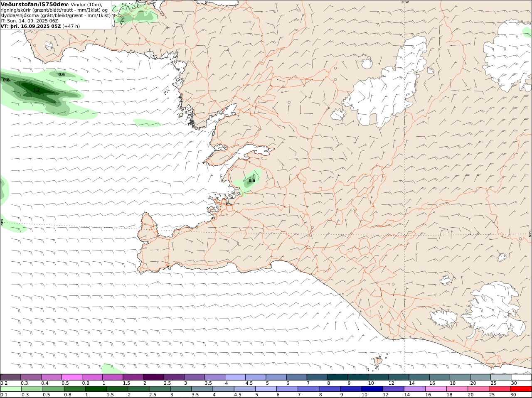Click the white 30 swatch in upper legend row

520,377
